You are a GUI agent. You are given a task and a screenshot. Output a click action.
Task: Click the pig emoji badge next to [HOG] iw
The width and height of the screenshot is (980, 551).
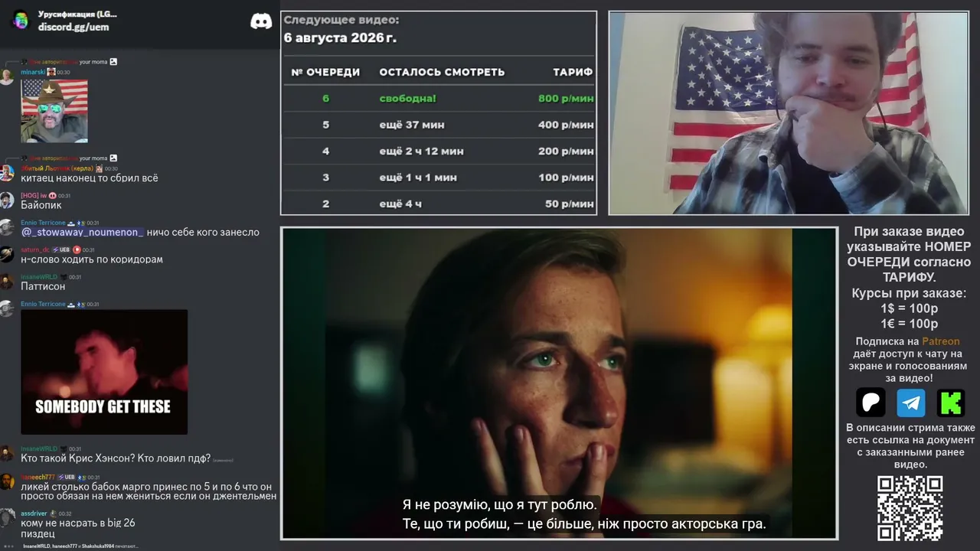(x=54, y=196)
